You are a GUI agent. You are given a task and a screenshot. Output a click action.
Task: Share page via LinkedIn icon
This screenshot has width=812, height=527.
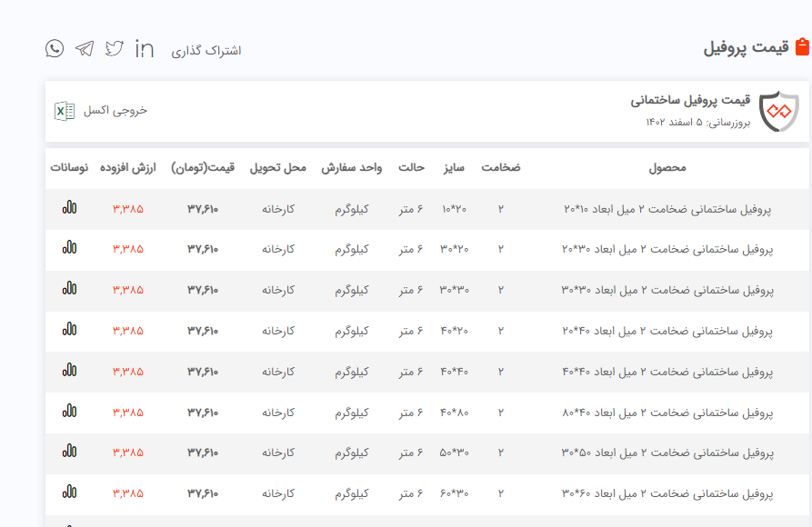(x=144, y=48)
